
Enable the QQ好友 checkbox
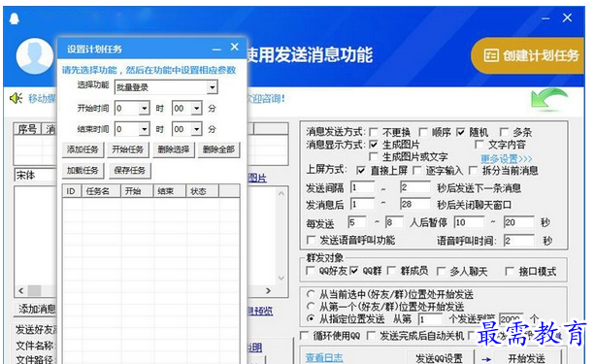(x=310, y=271)
